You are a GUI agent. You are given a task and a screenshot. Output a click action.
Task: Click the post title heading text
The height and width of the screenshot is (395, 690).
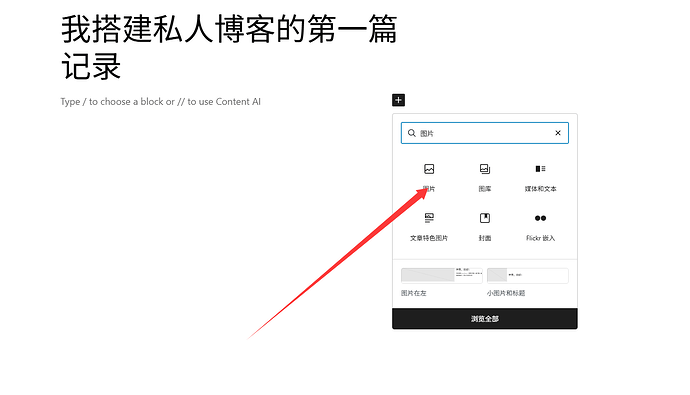(x=229, y=48)
